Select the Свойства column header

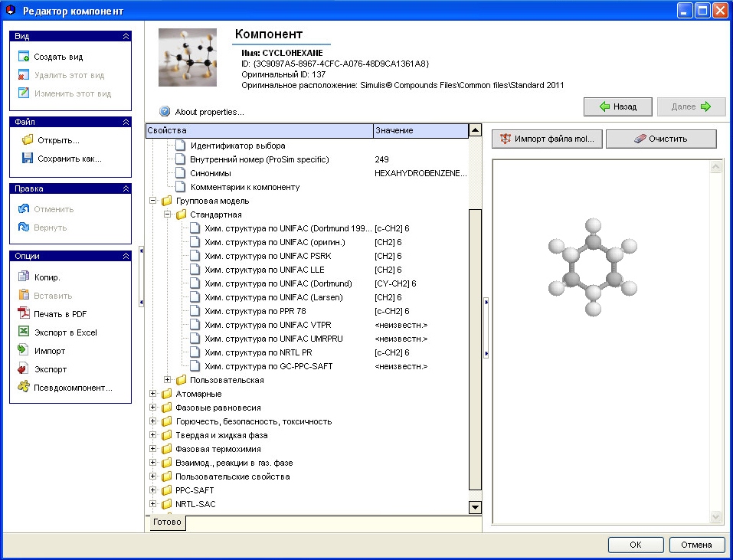tap(260, 130)
